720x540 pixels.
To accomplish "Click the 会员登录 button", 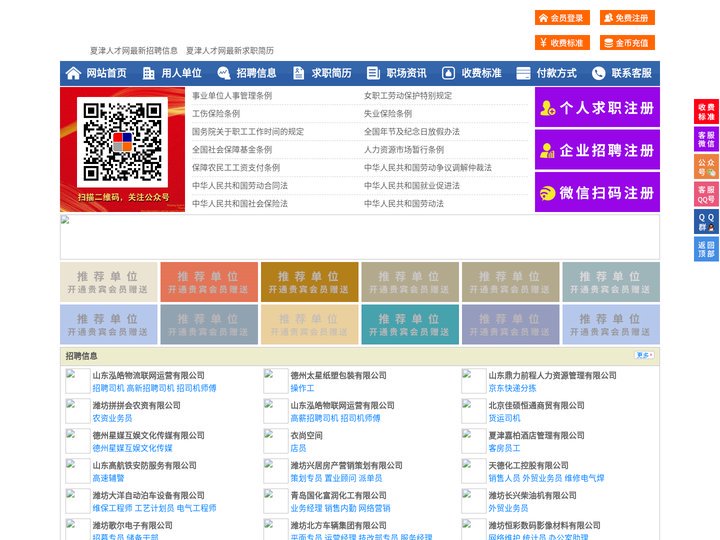I will pos(562,18).
